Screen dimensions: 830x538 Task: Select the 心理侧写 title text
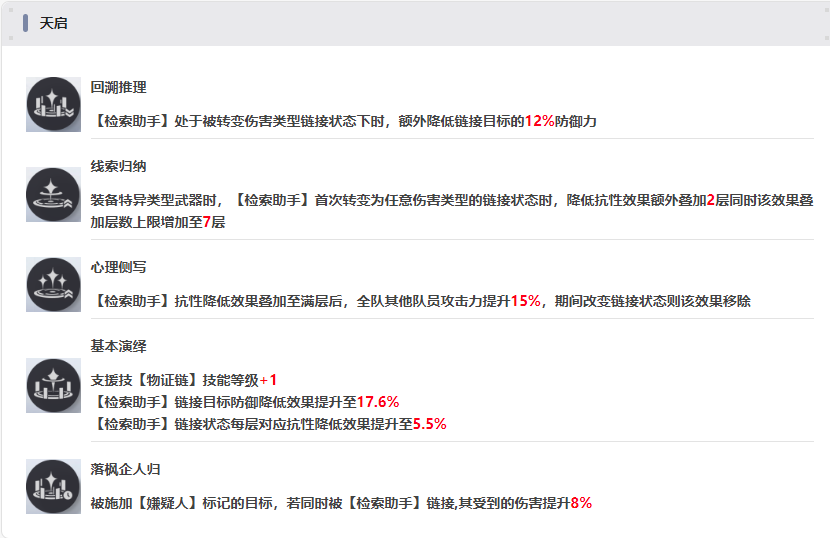[119, 267]
